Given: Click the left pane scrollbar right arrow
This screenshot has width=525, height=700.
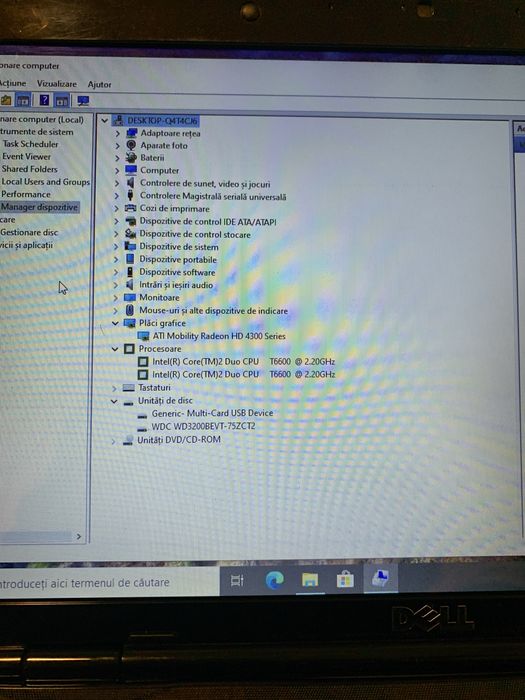Looking at the screenshot, I should (79, 536).
